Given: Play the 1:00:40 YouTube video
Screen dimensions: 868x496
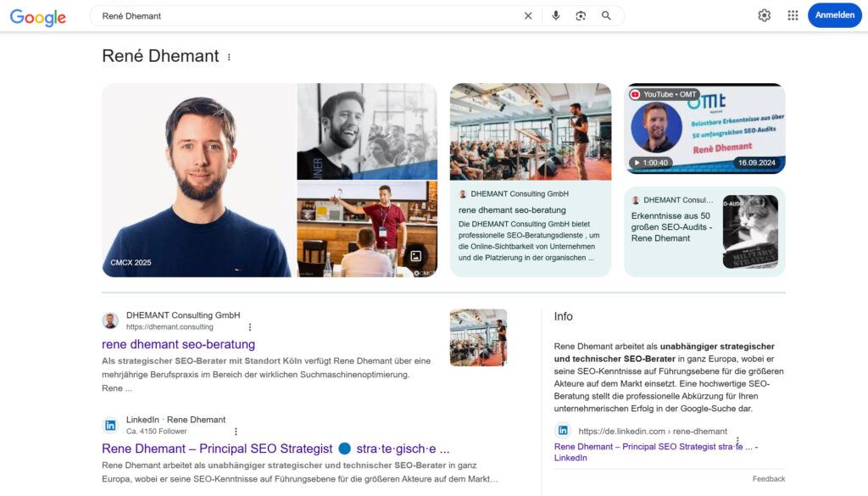Looking at the screenshot, I should click(x=651, y=163).
